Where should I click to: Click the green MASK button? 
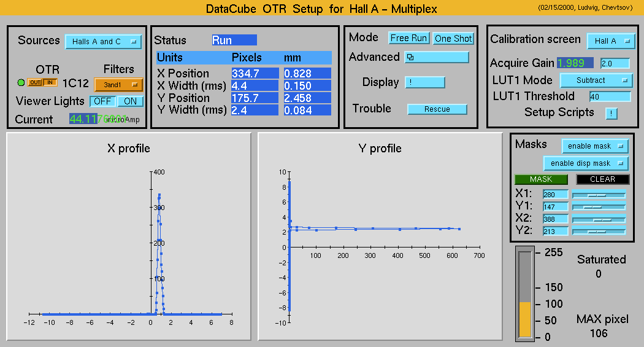coord(540,179)
